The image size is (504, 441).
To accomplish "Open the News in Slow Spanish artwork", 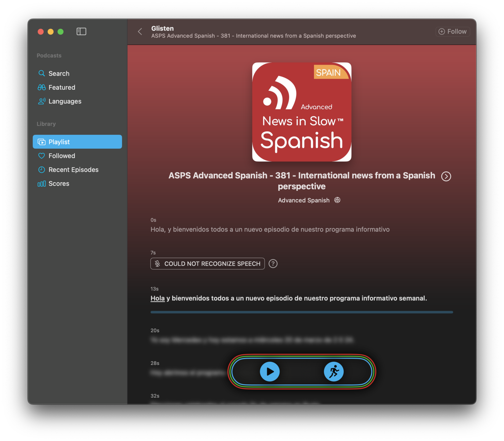I will click(302, 112).
